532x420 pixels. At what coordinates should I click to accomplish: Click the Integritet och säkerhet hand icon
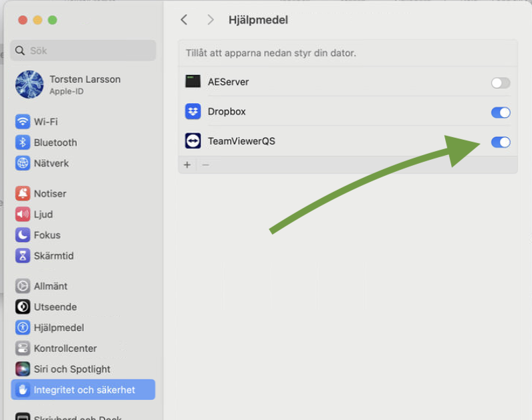tap(23, 390)
